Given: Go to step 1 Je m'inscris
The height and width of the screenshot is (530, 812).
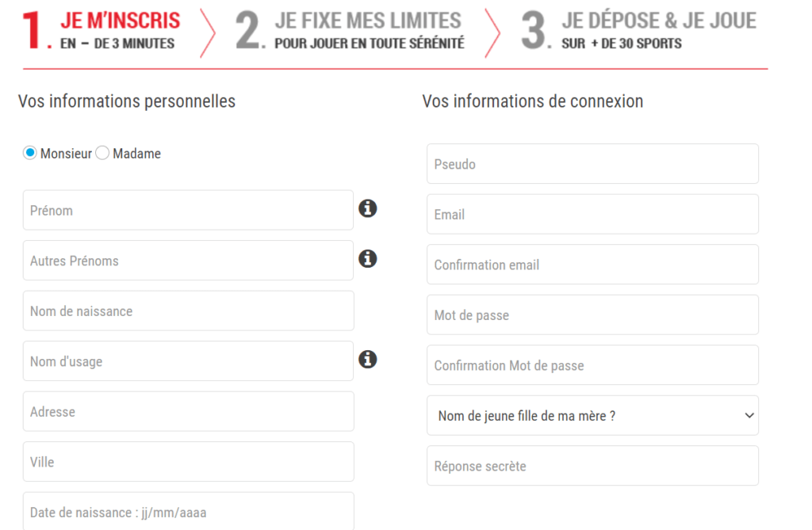Looking at the screenshot, I should click(101, 31).
